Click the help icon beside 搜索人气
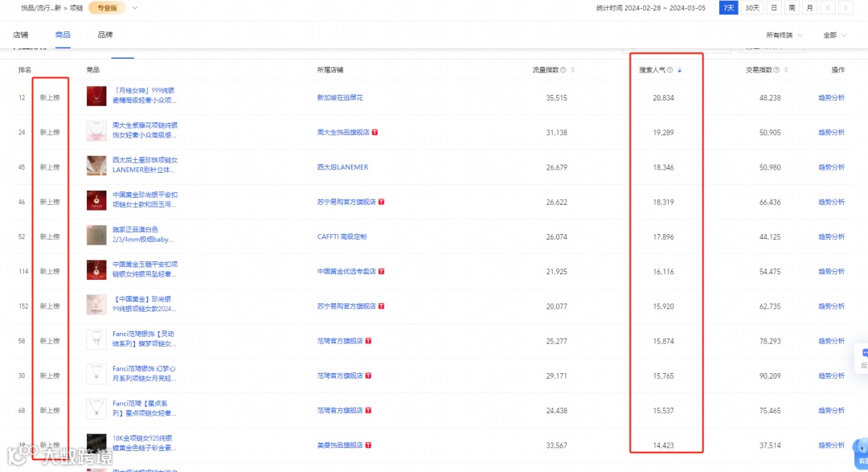Viewport: 868px width, 472px height. (669, 70)
